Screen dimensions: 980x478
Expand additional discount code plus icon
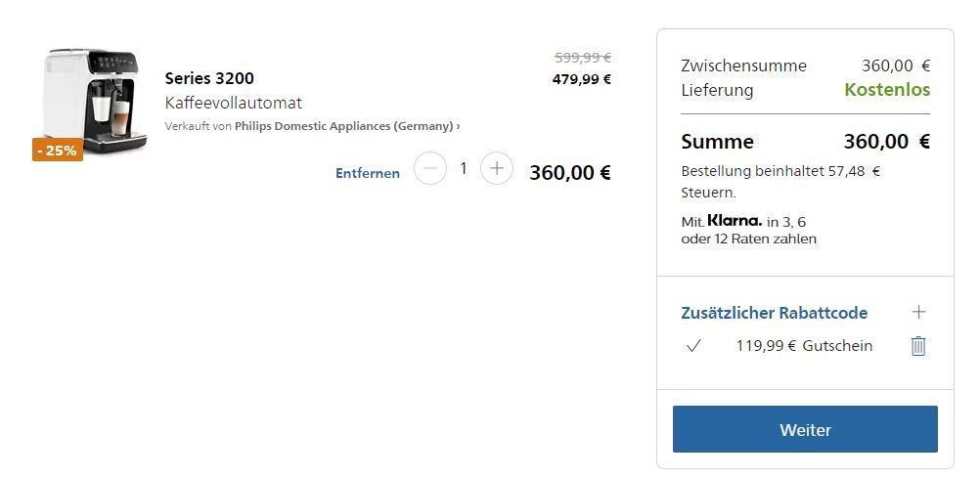pos(918,312)
